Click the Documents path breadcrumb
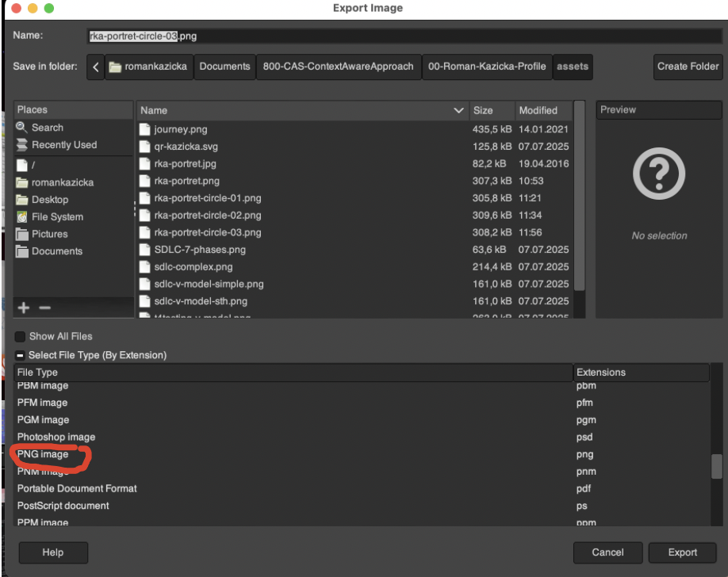Viewport: 728px width, 577px height. pos(224,67)
